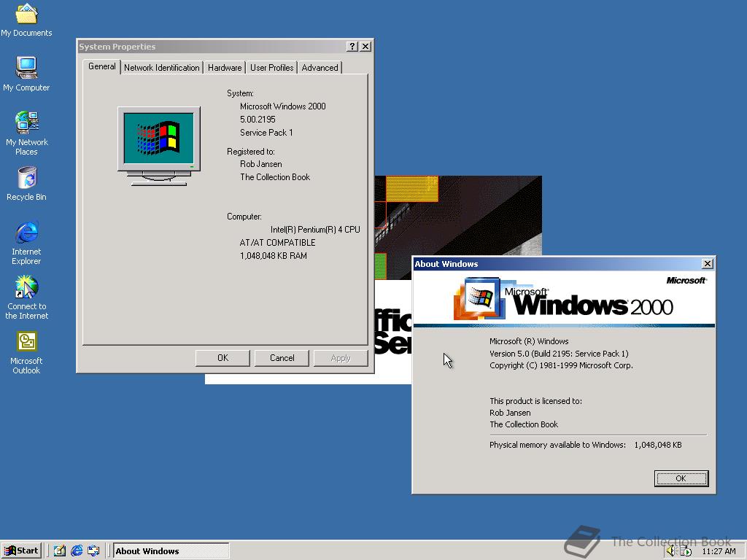
Task: Click 'Version 5.0 (Build 2195: Service Pack 1)'
Action: pyautogui.click(x=560, y=354)
